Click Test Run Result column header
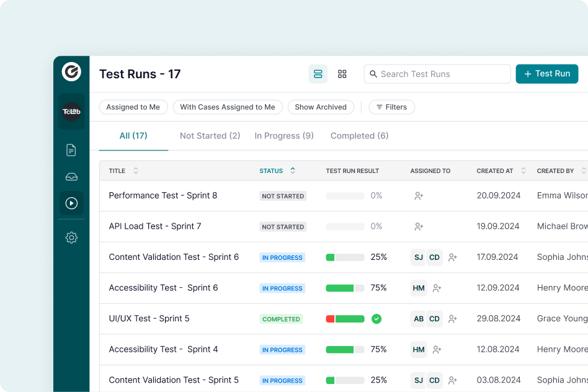588x392 pixels. pyautogui.click(x=352, y=171)
